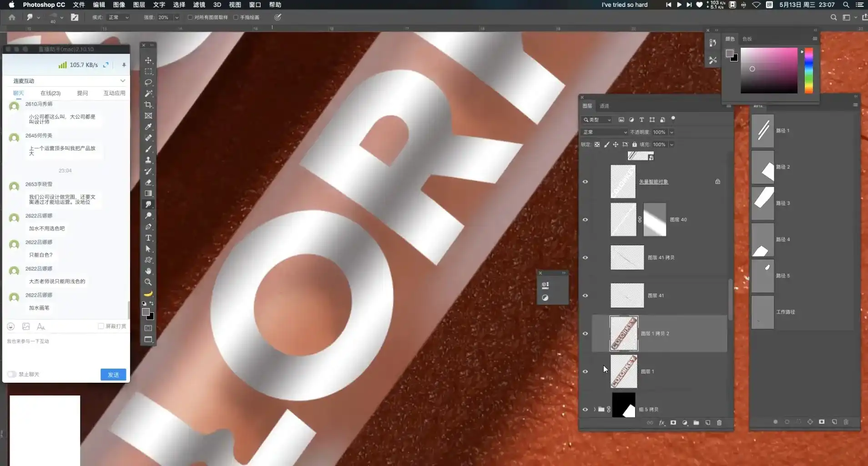Viewport: 868px width, 466px height.
Task: Choose the Type tool
Action: pos(148,238)
